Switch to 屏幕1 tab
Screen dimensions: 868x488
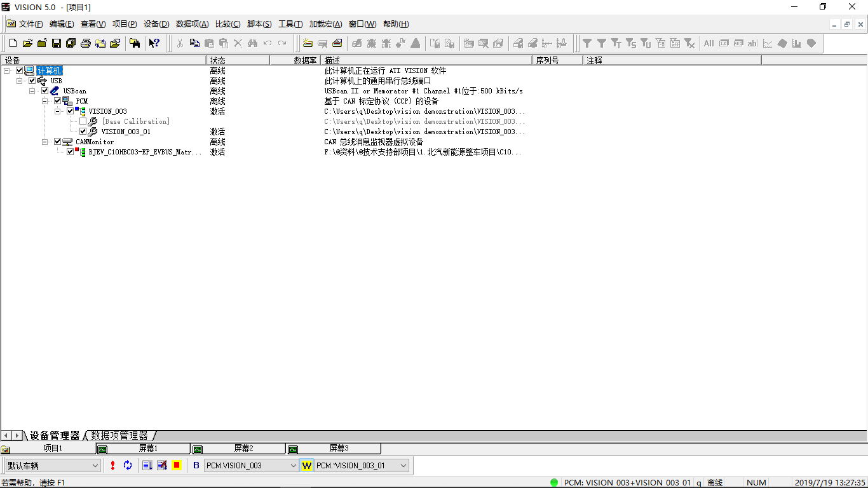143,449
